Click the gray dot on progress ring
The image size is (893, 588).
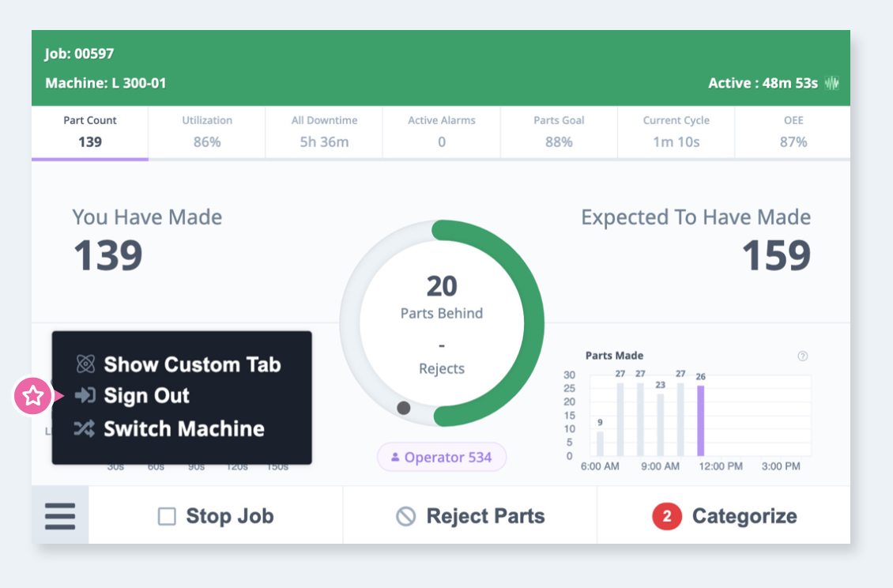click(x=404, y=408)
